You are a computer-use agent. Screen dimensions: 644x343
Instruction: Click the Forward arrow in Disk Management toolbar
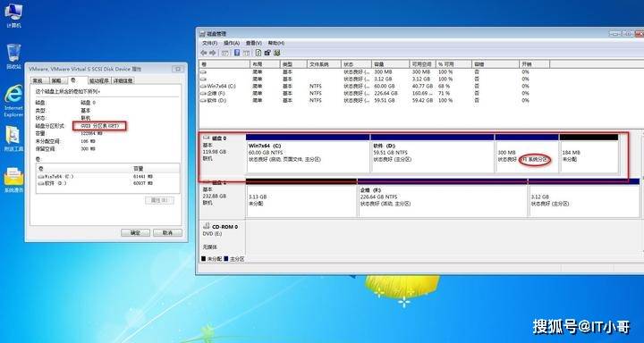(x=213, y=53)
